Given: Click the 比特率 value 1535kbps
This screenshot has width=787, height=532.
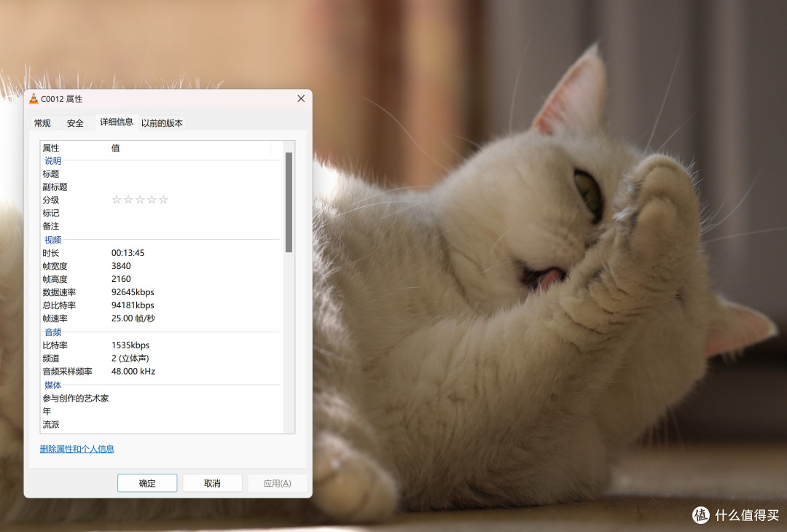Looking at the screenshot, I should pos(130,345).
